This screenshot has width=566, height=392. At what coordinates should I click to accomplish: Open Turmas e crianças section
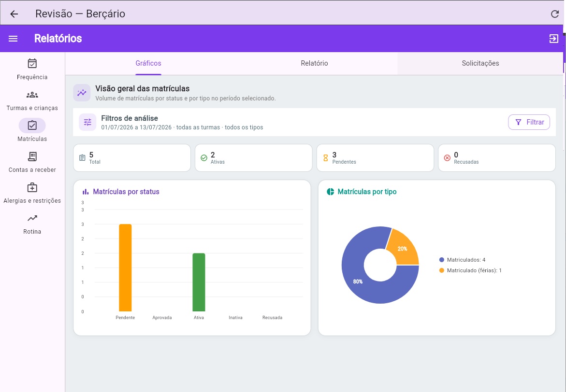click(32, 100)
